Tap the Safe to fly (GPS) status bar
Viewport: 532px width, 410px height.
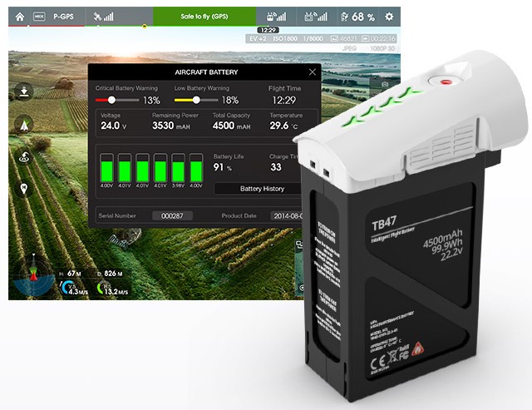point(204,17)
